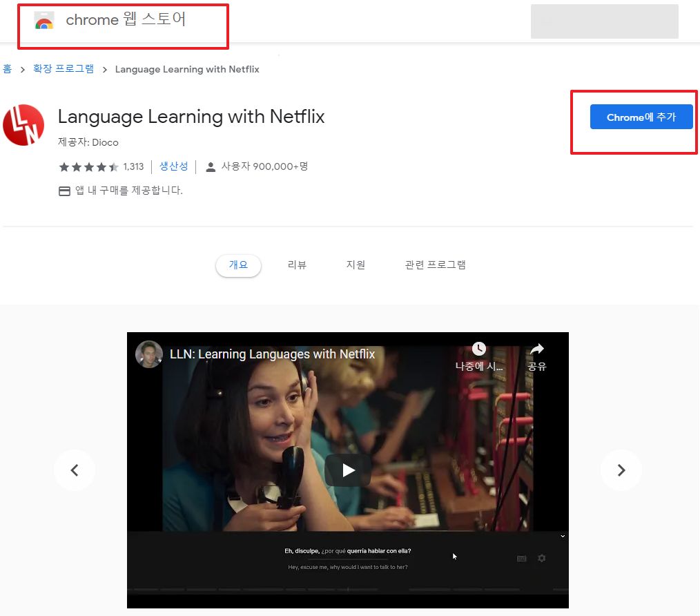Click the grey box in the header's right corner

point(605,21)
